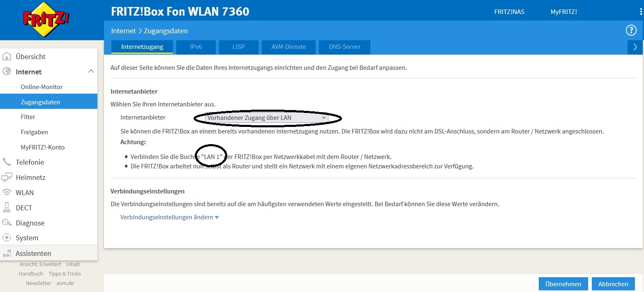
Task: Open the Assistenten menu item
Action: pos(48,253)
